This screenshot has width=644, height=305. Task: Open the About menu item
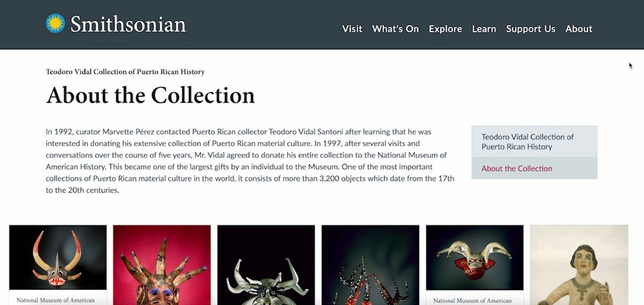579,29
